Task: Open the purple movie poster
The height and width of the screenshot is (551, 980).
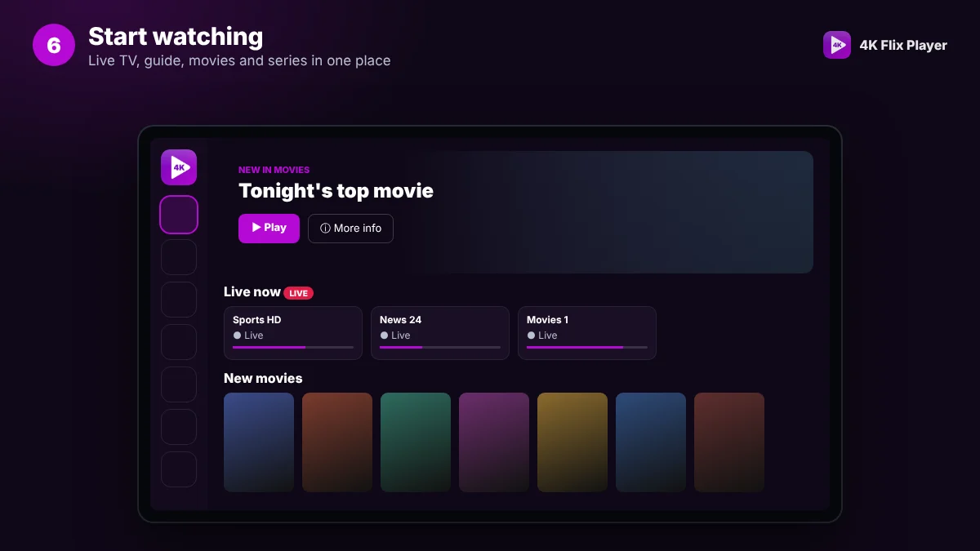Action: click(x=494, y=442)
